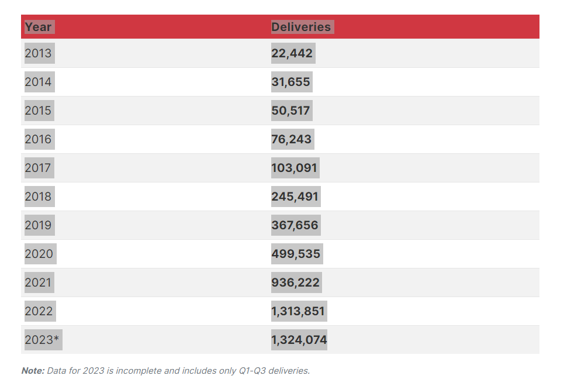Select the 499,535 deliveries value
This screenshot has height=379, width=588.
(x=296, y=254)
